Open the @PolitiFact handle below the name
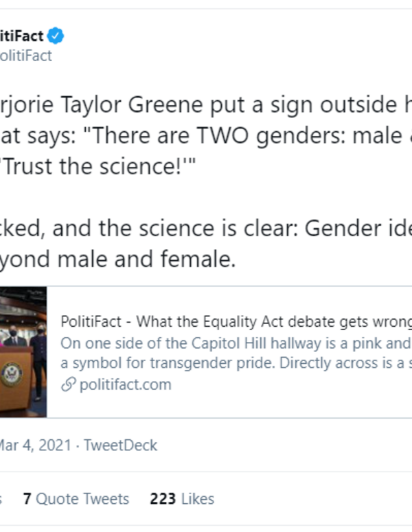This screenshot has height=532, width=412. pos(25,56)
